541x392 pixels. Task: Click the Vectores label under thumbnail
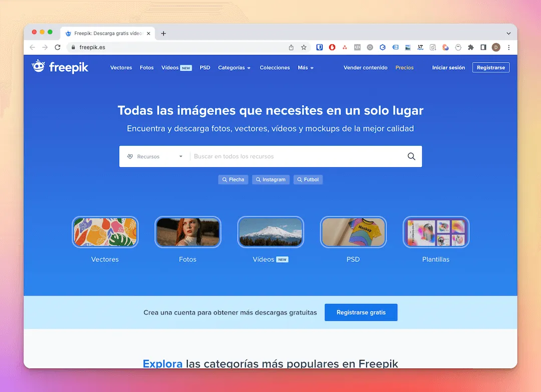105,259
